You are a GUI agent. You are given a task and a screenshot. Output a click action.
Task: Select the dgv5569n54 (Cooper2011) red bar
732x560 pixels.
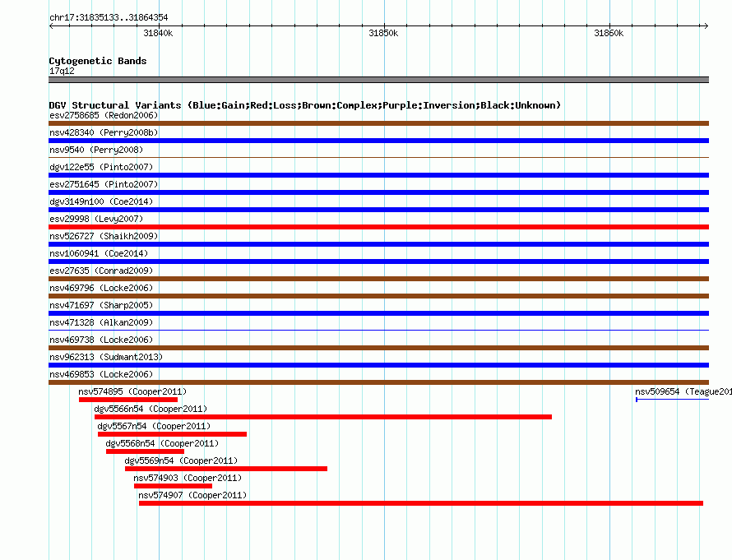226,469
